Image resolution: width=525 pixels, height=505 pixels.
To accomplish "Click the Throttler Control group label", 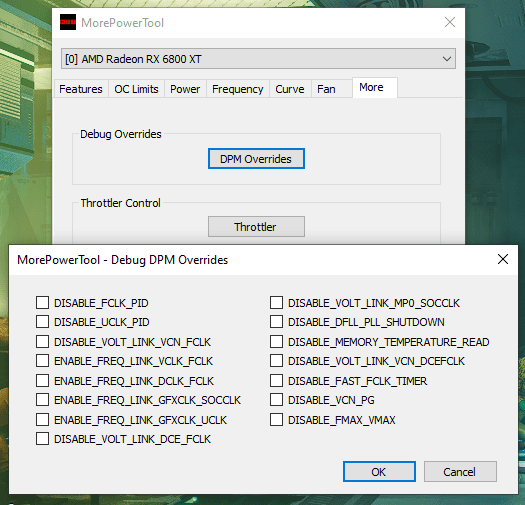I will point(121,203).
